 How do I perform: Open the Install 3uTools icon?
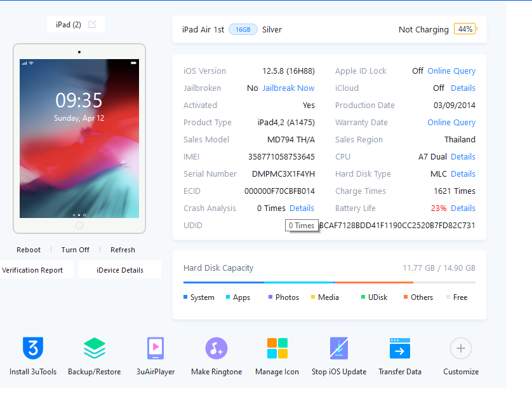point(33,348)
